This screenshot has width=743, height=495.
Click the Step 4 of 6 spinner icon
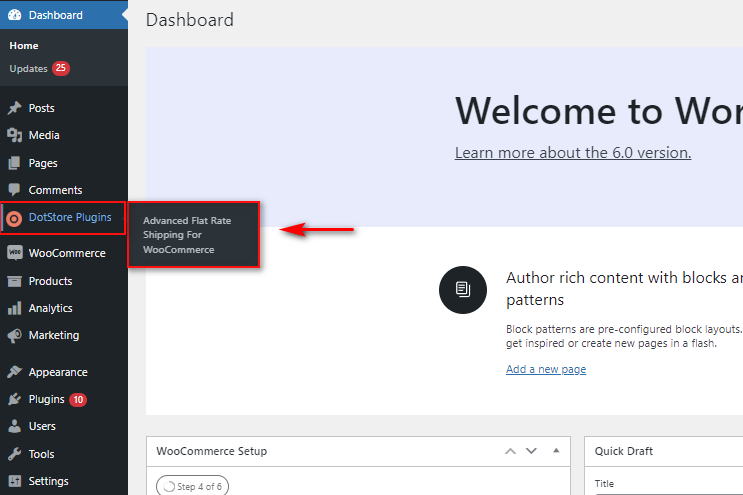point(169,486)
